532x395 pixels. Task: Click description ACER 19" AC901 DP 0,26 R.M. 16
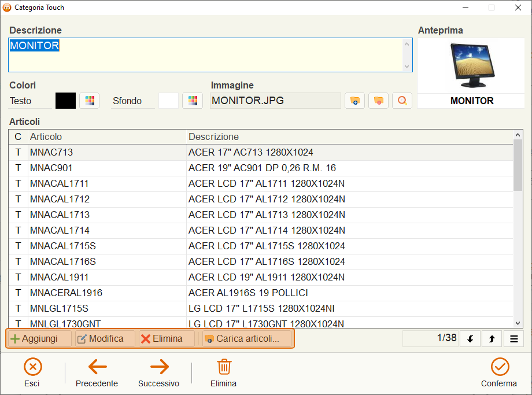262,168
